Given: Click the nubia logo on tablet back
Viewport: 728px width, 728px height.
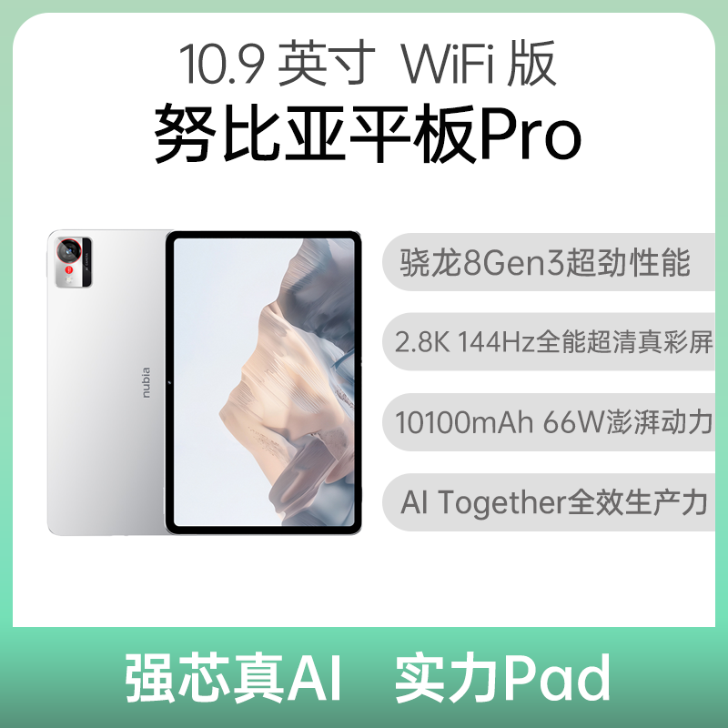Looking at the screenshot, I should point(146,382).
